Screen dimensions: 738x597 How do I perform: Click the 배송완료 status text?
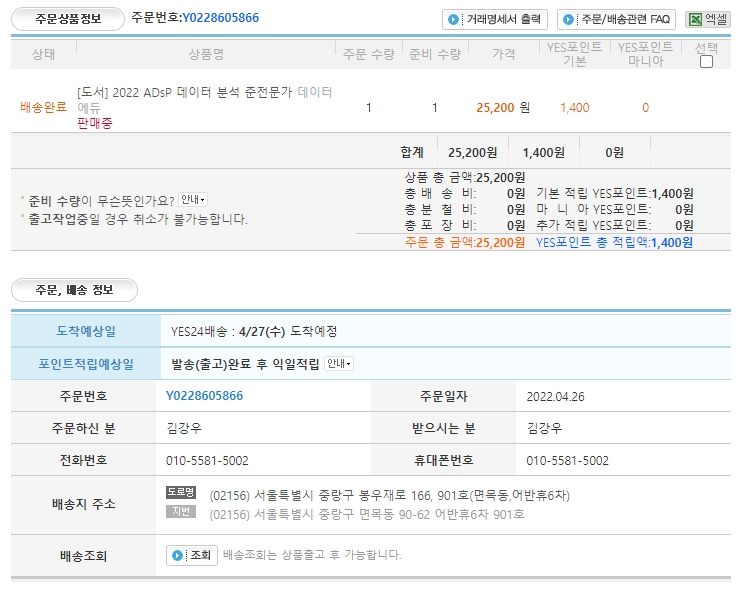point(43,108)
